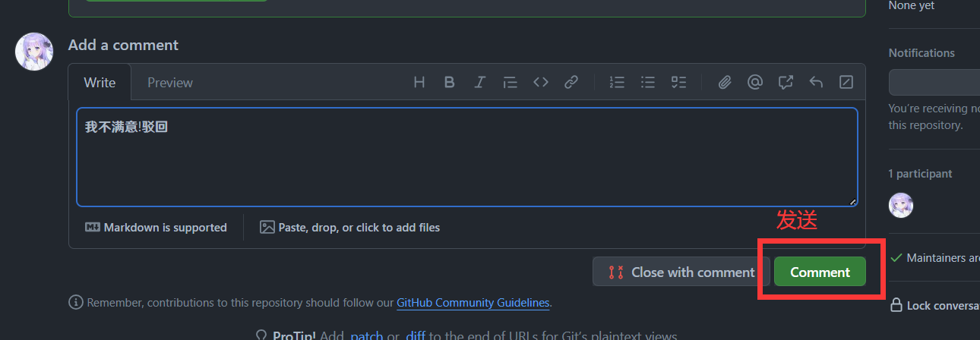Apply italic formatting to the comment
The image size is (980, 340).
click(479, 82)
